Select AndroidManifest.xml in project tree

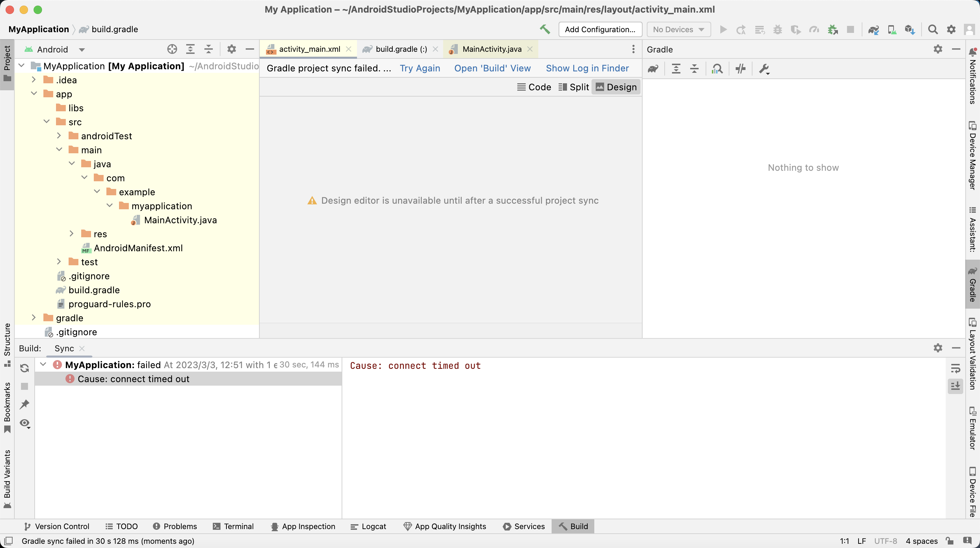click(138, 248)
